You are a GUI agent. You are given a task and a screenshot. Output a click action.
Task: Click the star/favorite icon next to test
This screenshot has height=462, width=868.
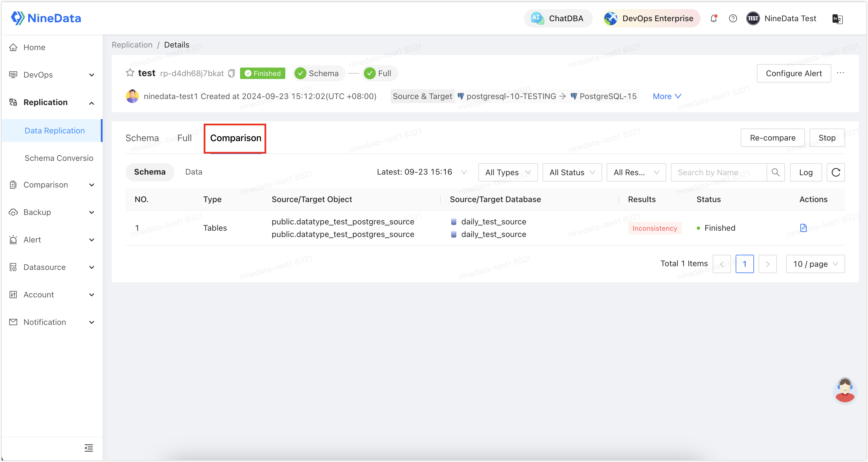129,72
